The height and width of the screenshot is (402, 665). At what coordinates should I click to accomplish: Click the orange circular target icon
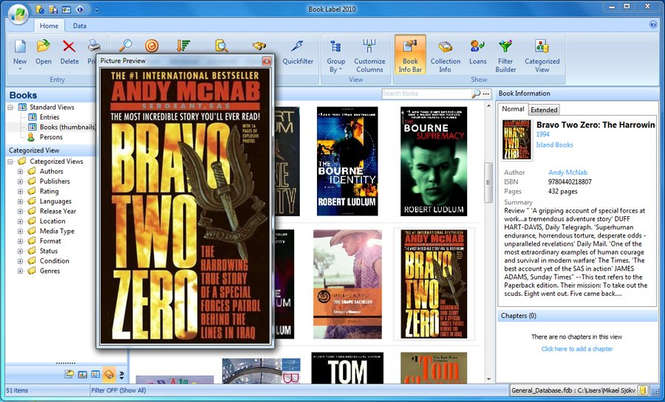151,45
